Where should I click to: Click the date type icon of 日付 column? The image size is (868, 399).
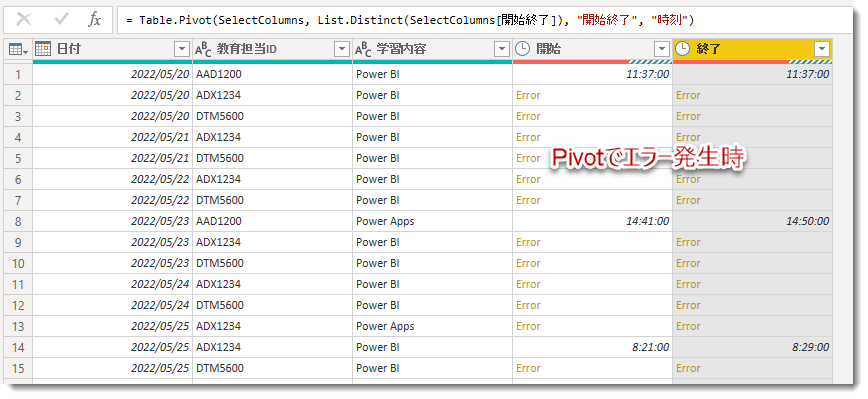coord(43,49)
